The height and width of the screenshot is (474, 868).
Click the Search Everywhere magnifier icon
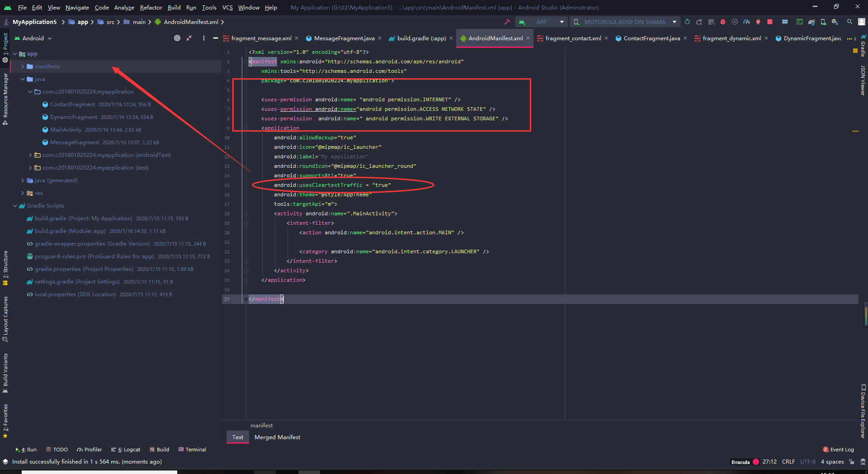pos(850,22)
